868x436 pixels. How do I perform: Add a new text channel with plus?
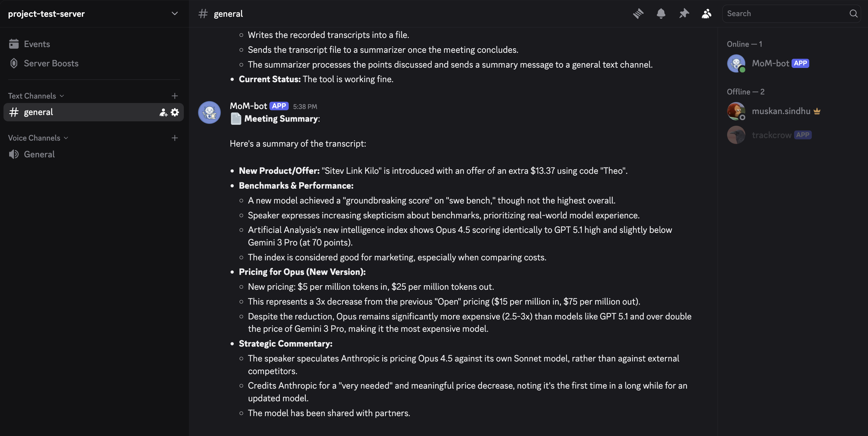click(175, 96)
